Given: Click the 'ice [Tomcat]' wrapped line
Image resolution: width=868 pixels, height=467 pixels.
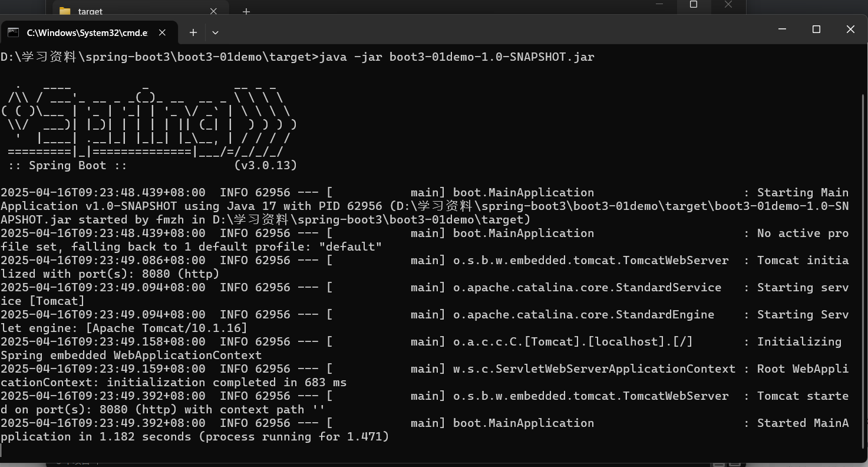Looking at the screenshot, I should pyautogui.click(x=43, y=301).
